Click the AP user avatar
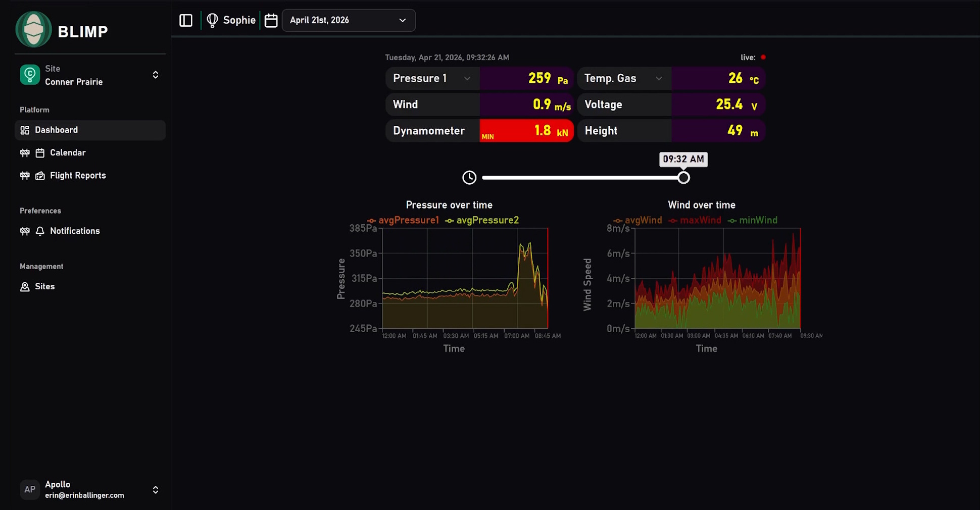 pyautogui.click(x=30, y=489)
